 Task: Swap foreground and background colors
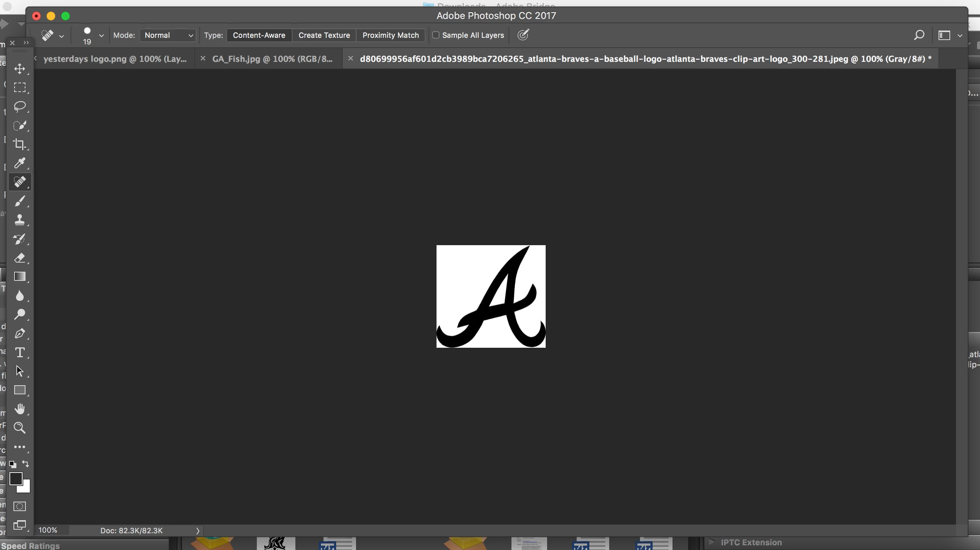(25, 464)
